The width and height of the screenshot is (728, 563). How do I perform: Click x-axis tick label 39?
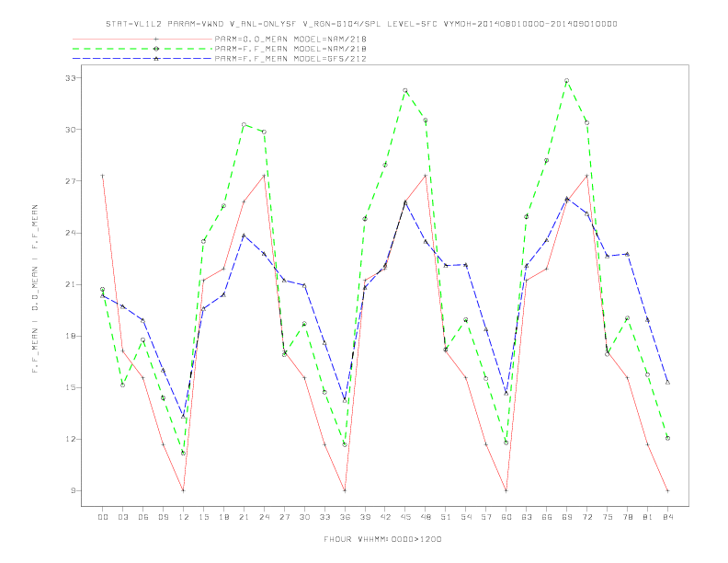click(365, 517)
